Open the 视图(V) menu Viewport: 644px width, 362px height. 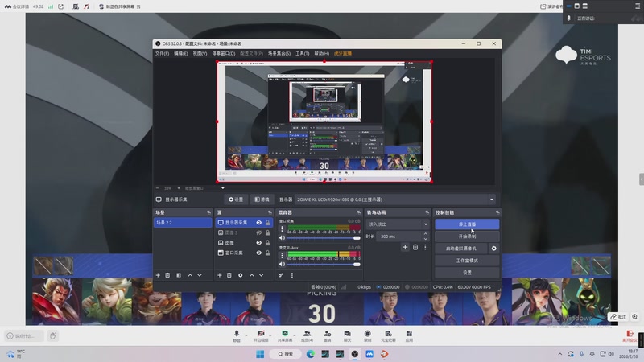point(200,53)
